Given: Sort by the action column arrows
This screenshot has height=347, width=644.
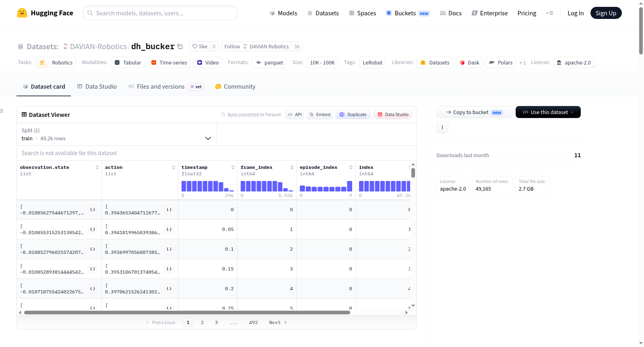Looking at the screenshot, I should 173,167.
